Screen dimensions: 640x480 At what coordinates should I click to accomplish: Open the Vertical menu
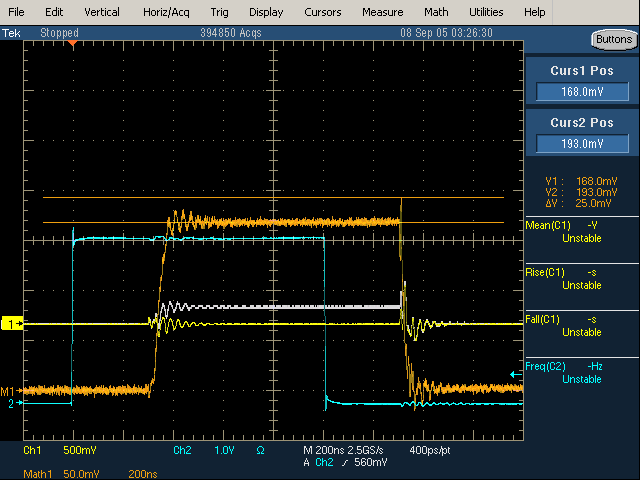[101, 12]
